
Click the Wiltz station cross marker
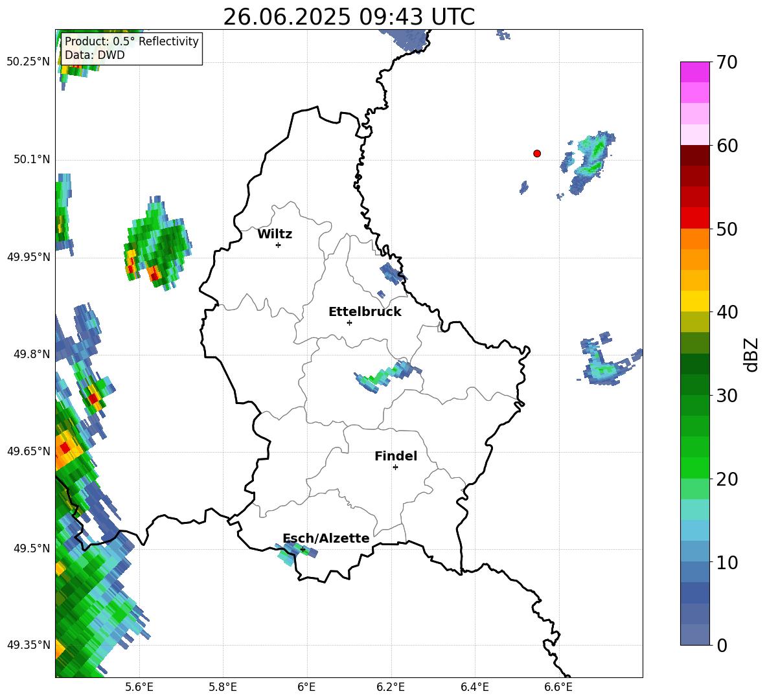point(279,245)
